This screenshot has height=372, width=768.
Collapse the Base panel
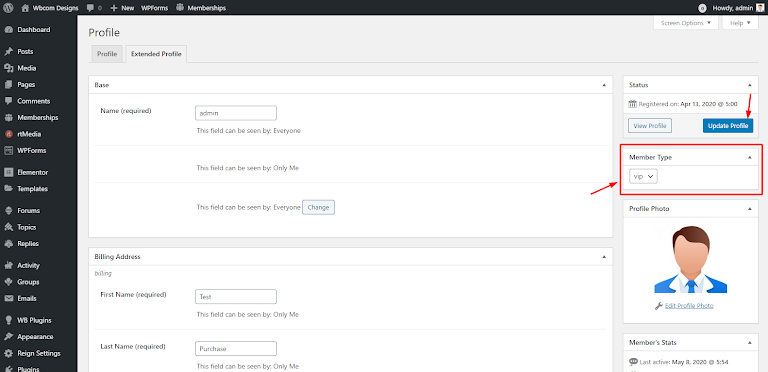[604, 85]
